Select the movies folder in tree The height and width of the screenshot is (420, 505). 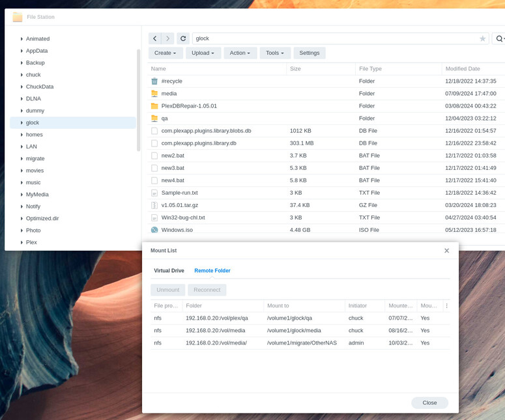[x=73, y=171]
